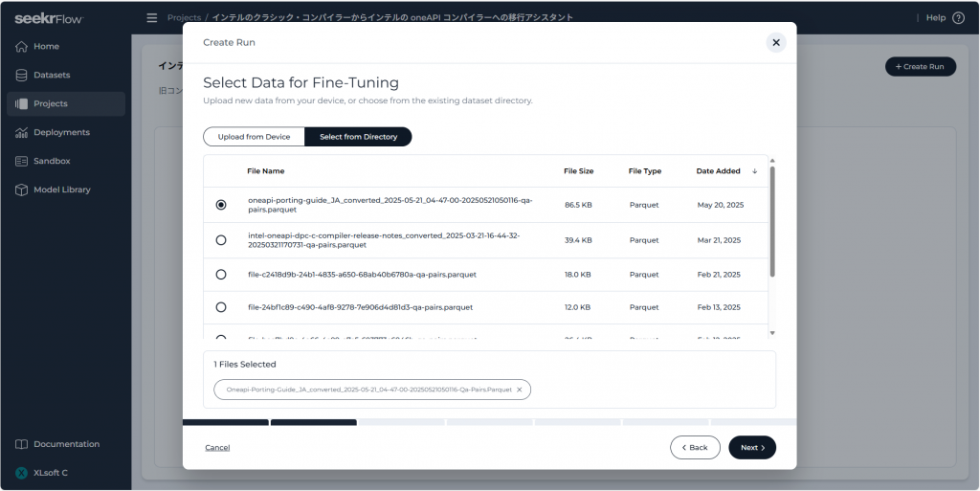Select the oneapi-porting-guide_JA radio button
The width and height of the screenshot is (980, 491).
coord(221,205)
